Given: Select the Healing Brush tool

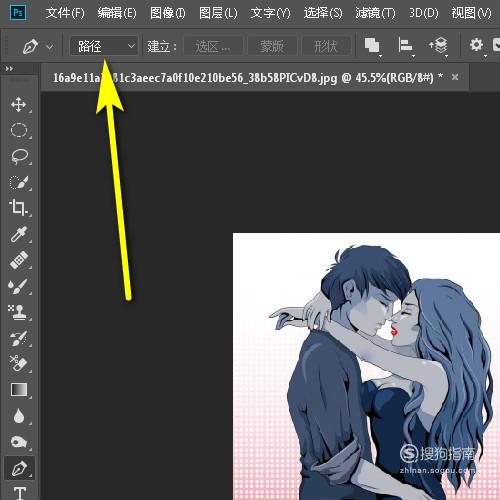Looking at the screenshot, I should click(19, 260).
